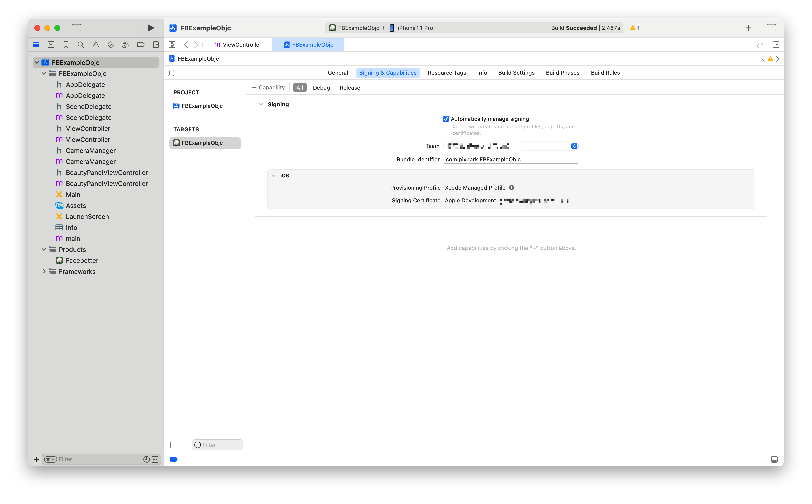The image size is (812, 504).
Task: Uncheck Automatically manage signing
Action: click(x=446, y=119)
